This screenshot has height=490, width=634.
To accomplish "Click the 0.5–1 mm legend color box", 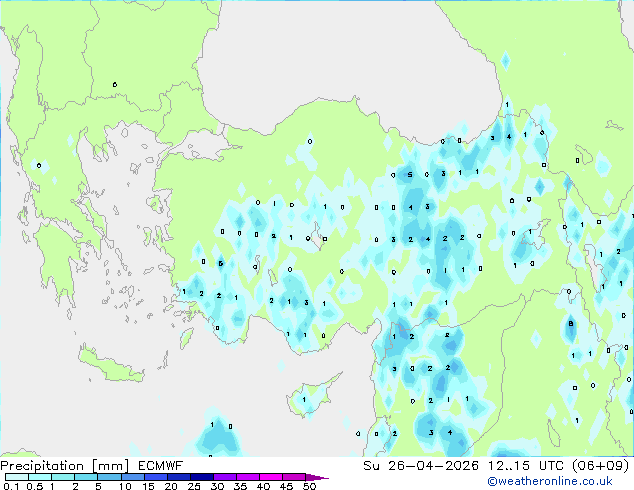I will (x=40, y=477).
